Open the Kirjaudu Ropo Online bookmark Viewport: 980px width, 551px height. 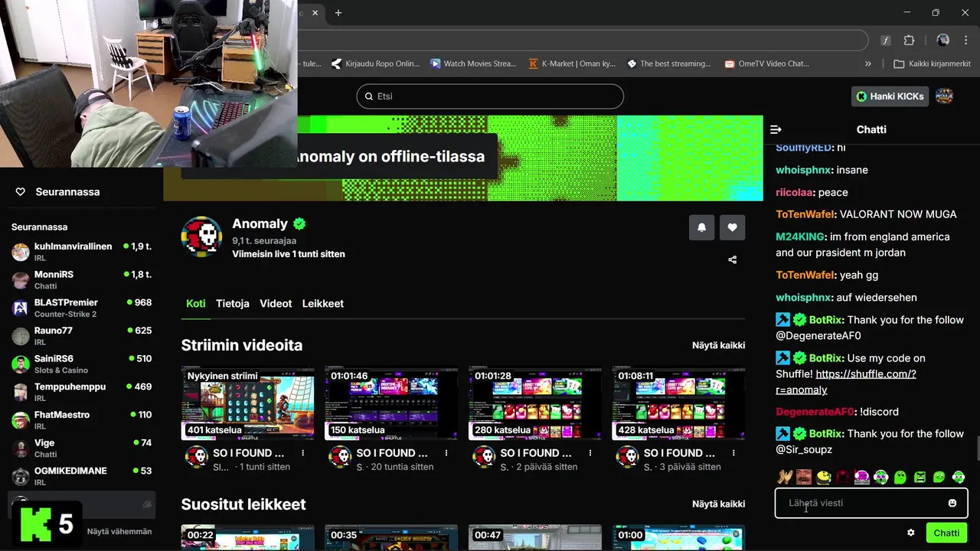(375, 64)
